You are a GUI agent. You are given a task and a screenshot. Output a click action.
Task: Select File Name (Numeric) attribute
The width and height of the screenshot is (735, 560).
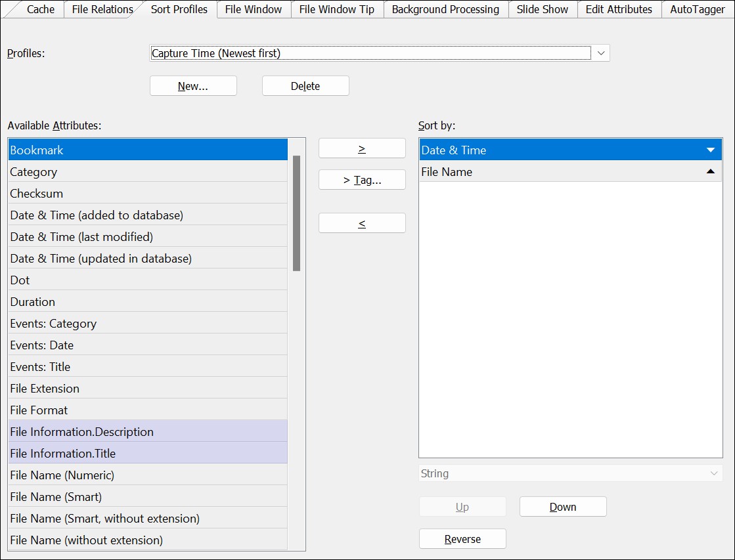(x=148, y=475)
